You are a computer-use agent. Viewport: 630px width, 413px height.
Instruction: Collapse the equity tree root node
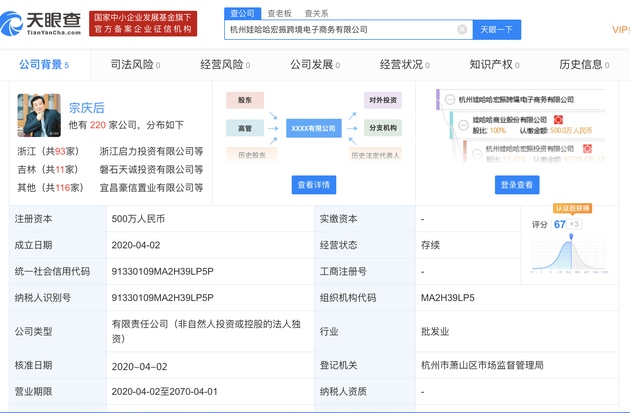point(449,100)
